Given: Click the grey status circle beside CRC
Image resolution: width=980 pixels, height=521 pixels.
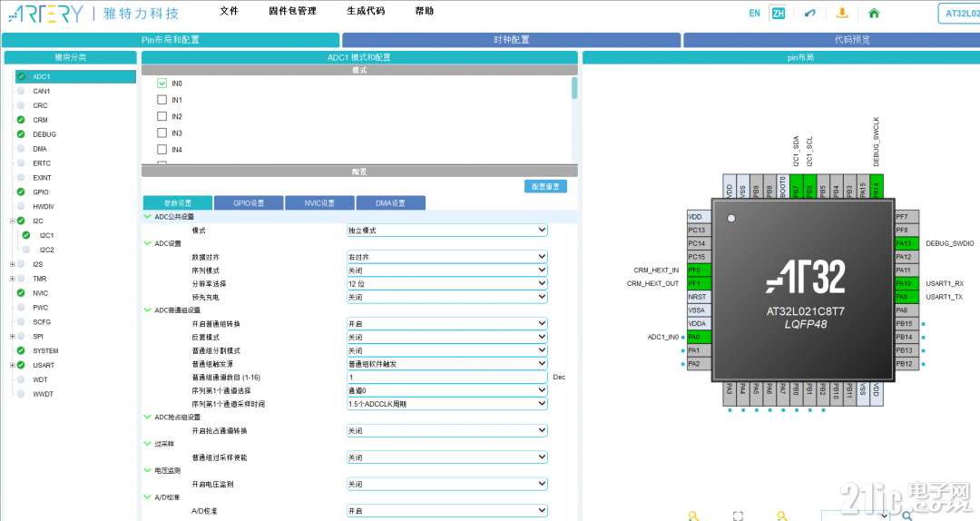Looking at the screenshot, I should click(21, 105).
